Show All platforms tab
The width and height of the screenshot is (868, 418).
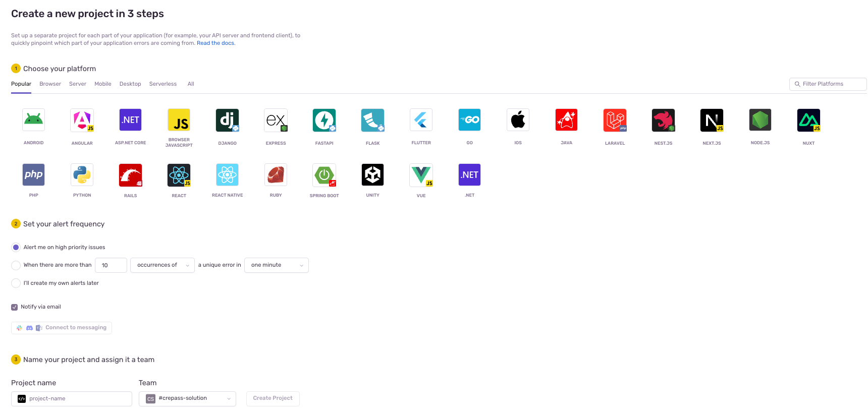point(191,84)
